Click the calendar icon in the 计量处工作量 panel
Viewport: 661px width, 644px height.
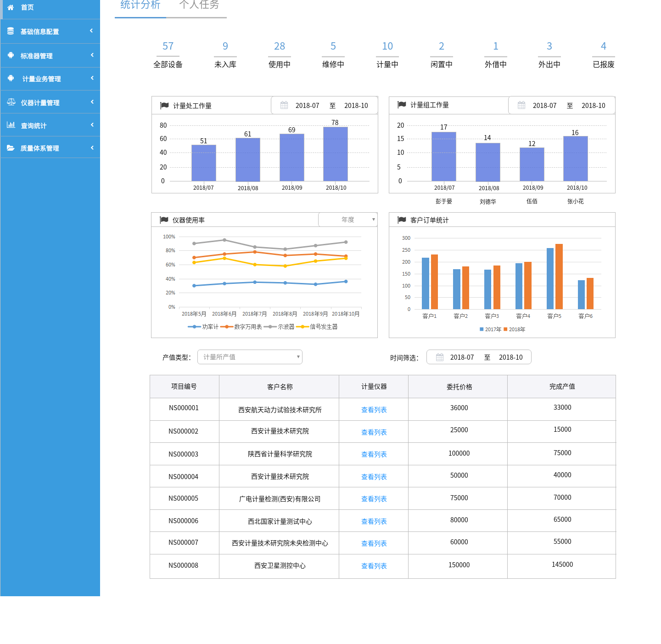pos(284,105)
